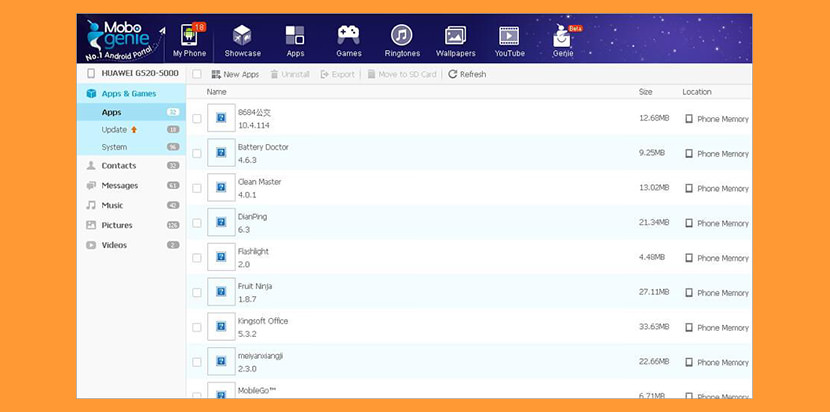Check the Clean Master checkbox
Viewport: 830px width, 412px height.
click(197, 188)
